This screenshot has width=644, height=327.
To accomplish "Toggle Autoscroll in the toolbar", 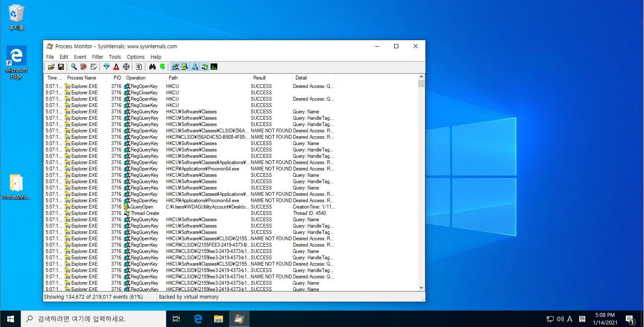I will (84, 67).
